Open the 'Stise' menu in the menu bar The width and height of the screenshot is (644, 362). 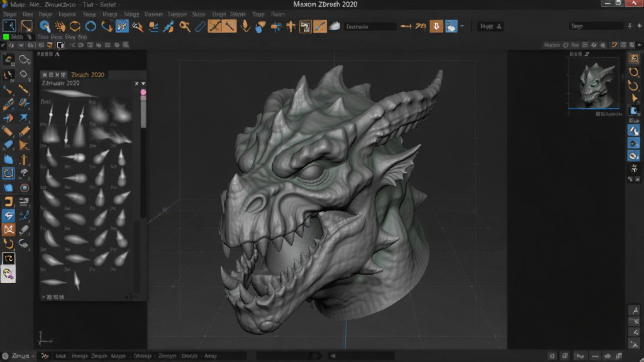point(198,14)
